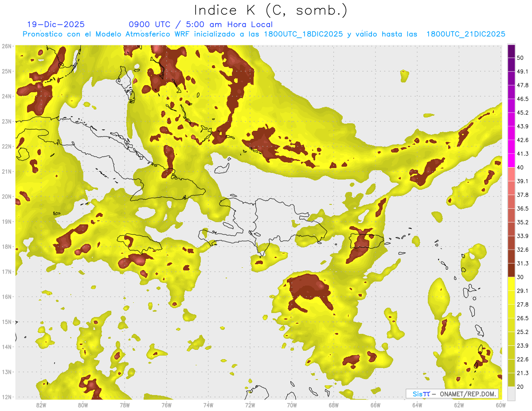Click the colorbar value 33.9
Screen dimensions: 532x411
pos(522,236)
